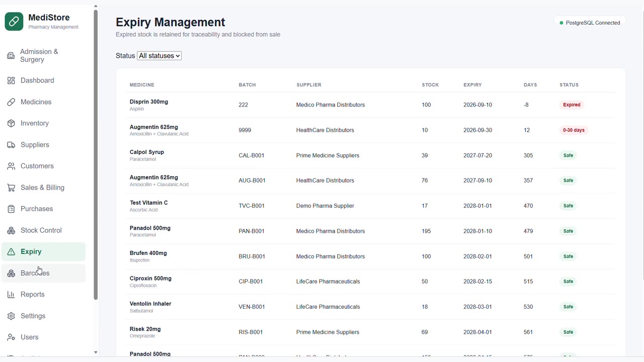The width and height of the screenshot is (644, 362).
Task: Click the Reports bar chart icon
Action: (11, 295)
